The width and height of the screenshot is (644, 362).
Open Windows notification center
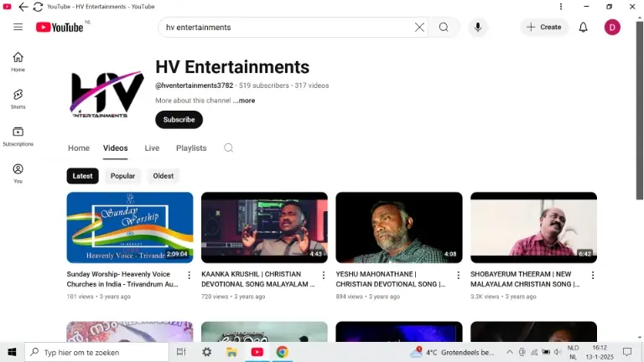click(x=627, y=352)
